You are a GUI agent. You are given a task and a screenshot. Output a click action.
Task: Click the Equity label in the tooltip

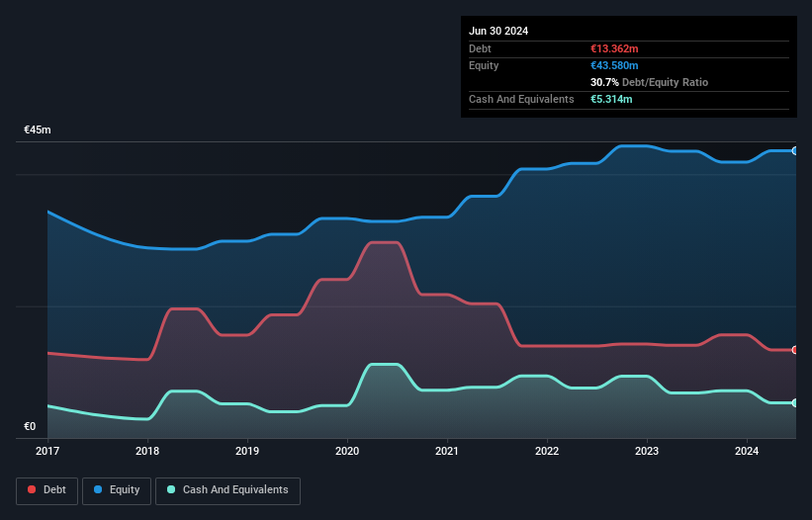[x=484, y=65]
